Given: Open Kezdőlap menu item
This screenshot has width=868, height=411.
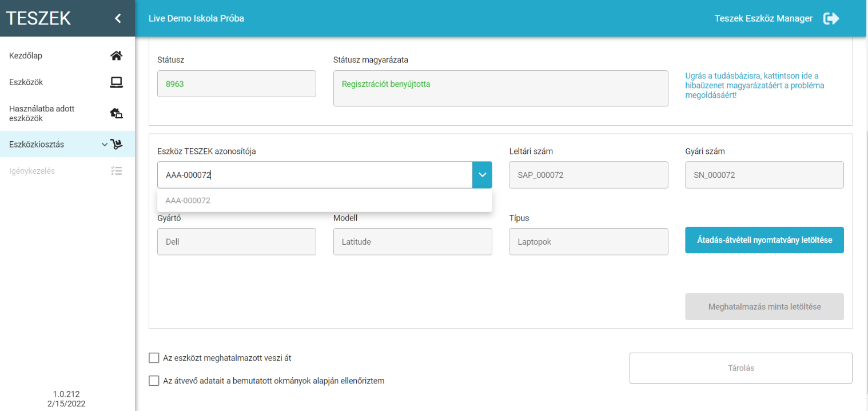Looking at the screenshot, I should point(67,55).
